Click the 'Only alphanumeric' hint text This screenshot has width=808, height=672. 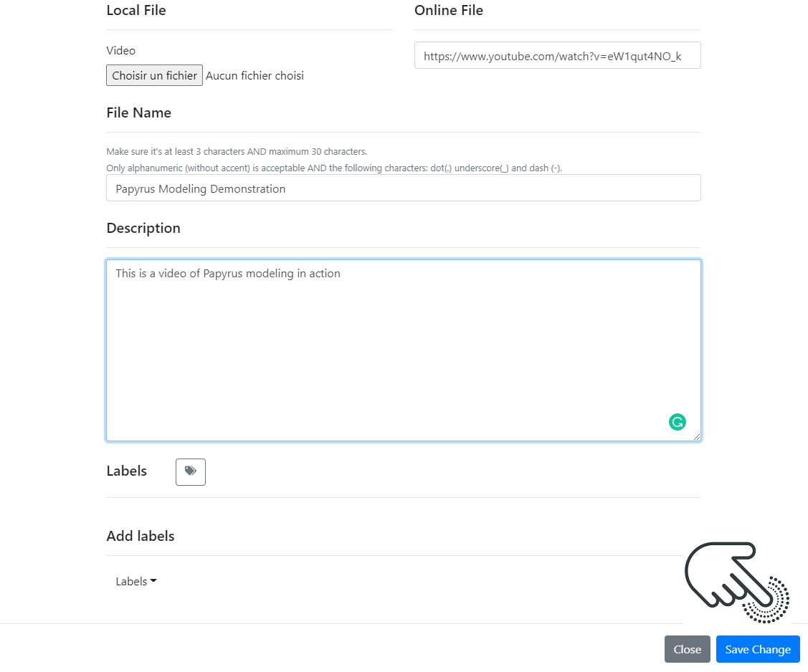click(x=334, y=168)
